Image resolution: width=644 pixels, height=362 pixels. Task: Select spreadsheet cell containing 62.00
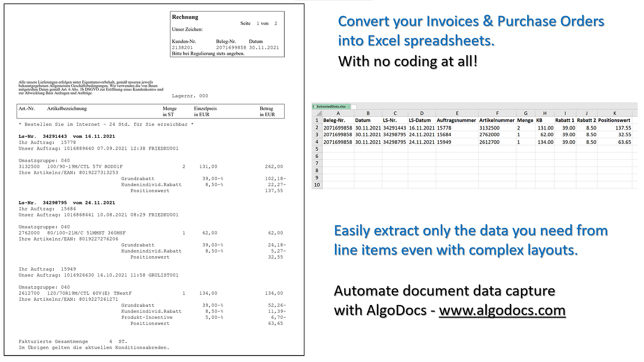545,135
